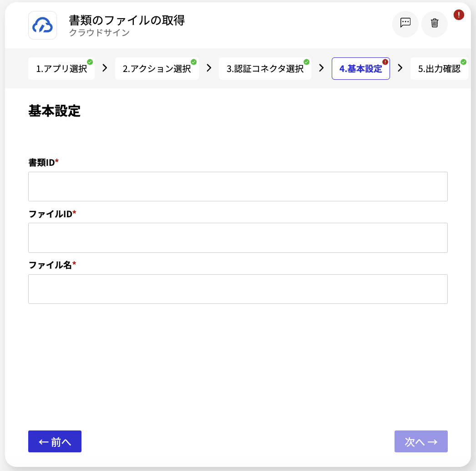
Task: Select the 4.基本設定 step tab
Action: click(x=361, y=69)
